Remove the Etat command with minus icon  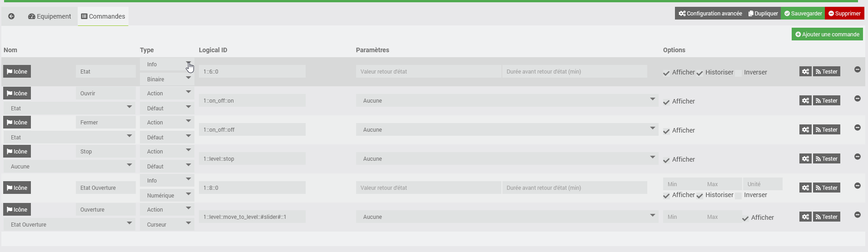pyautogui.click(x=858, y=69)
